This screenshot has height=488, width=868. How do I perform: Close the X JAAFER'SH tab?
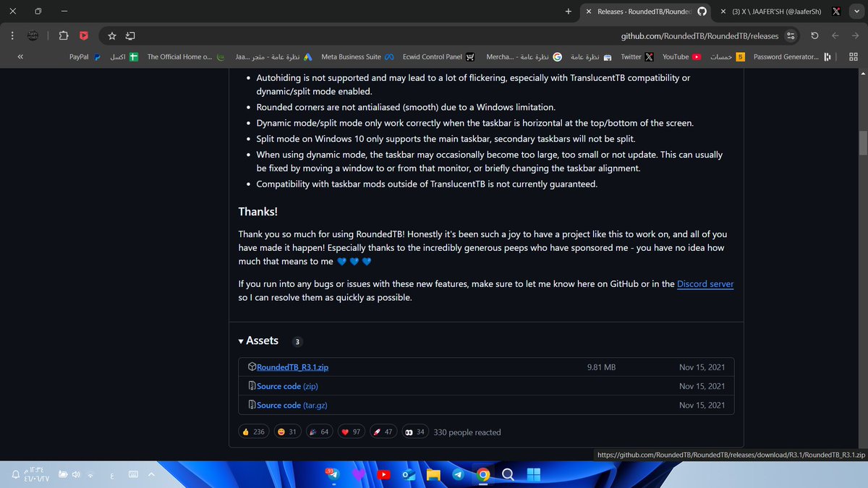point(723,12)
